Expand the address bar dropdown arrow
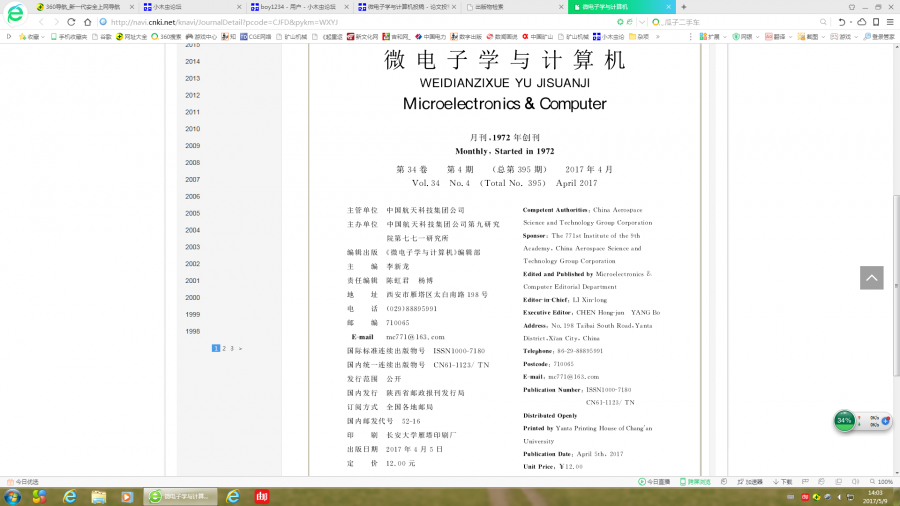Image resolution: width=900 pixels, height=506 pixels. (x=642, y=22)
